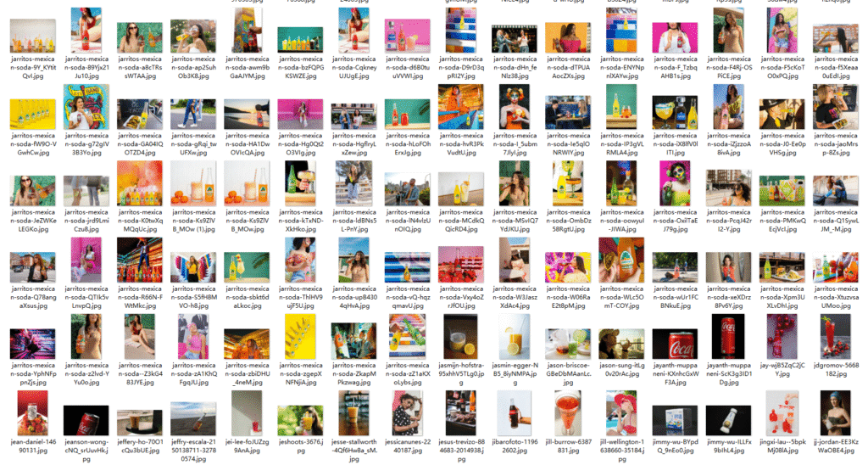
Task: Click file name jarritos-mexican-soda-PMKwQEcjVcI.jpg
Action: pos(782,221)
